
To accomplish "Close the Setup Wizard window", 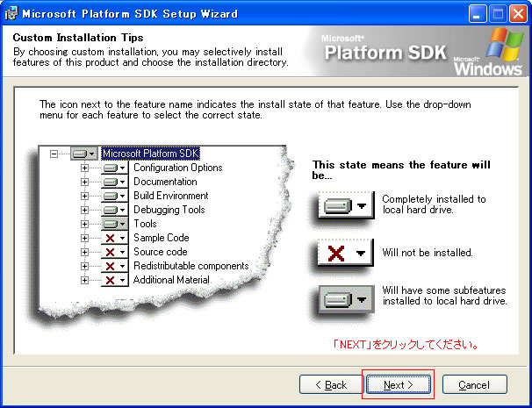I will [x=518, y=14].
